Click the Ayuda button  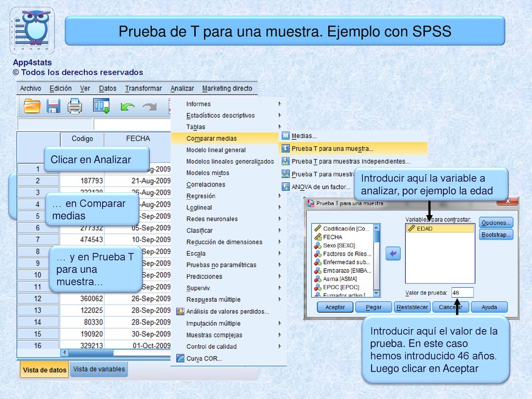(x=489, y=307)
